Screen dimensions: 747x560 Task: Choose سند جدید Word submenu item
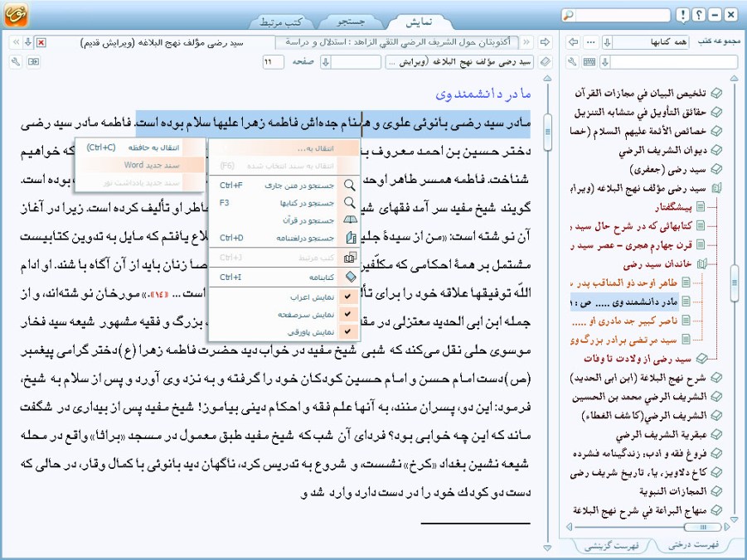tap(141, 165)
